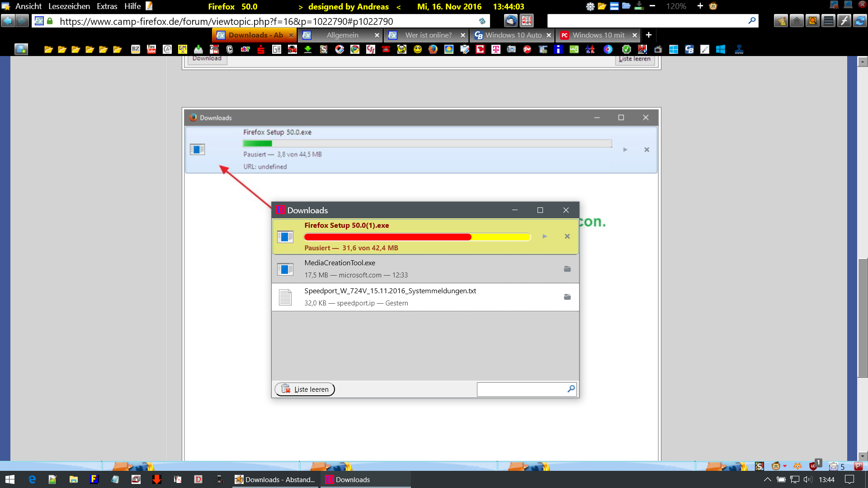Open folder containing Speedport systemmeldungen txt file
868x488 pixels.
pyautogui.click(x=567, y=297)
